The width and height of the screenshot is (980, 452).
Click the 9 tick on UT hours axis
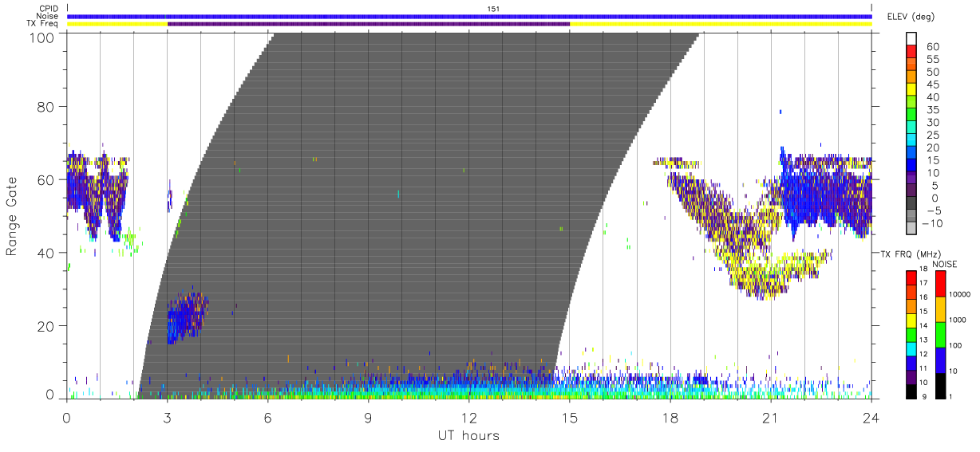[368, 417]
